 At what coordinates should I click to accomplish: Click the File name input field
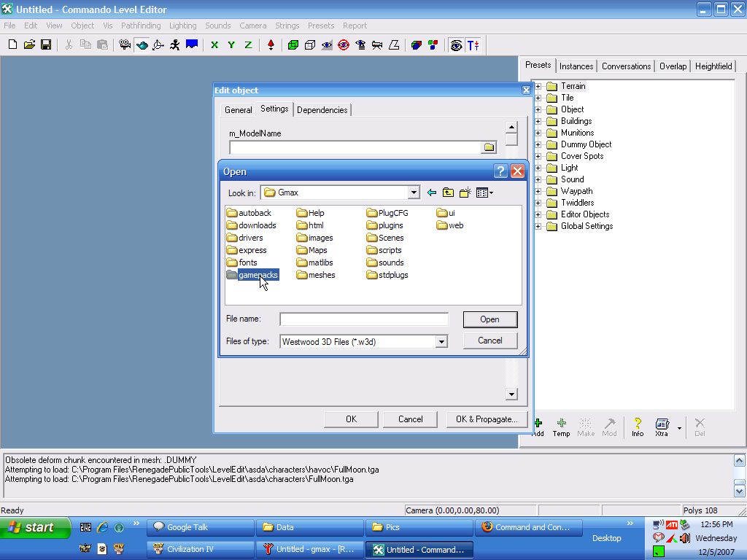364,319
